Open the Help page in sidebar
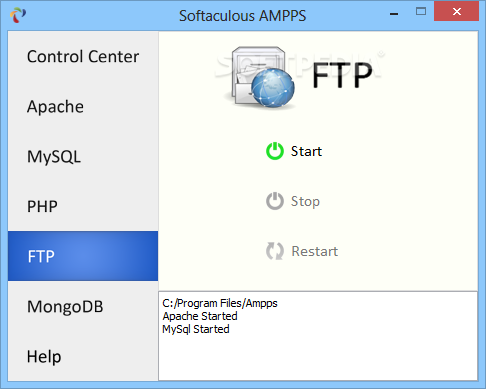Viewport: 486px width, 389px height. point(83,356)
